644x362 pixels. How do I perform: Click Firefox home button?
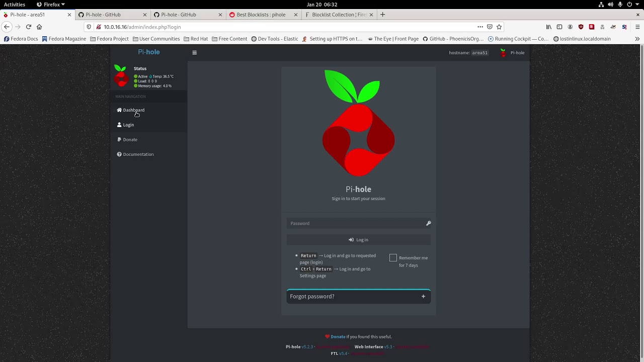pos(39,27)
